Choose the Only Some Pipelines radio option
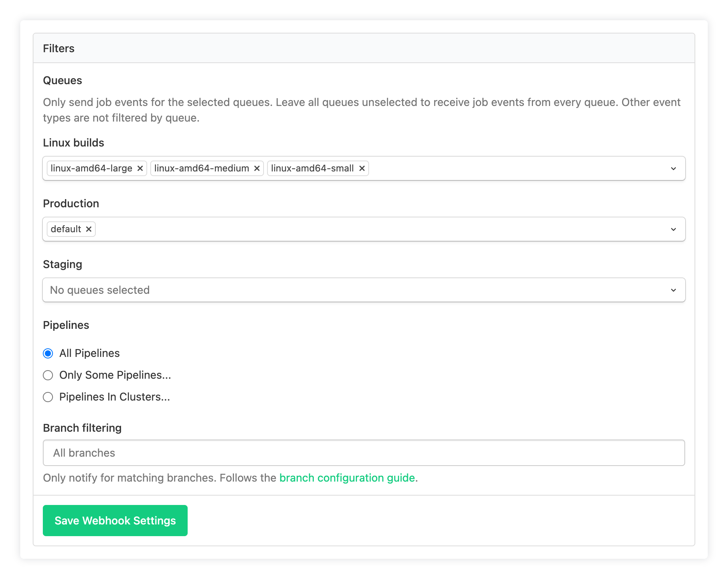 coord(48,375)
